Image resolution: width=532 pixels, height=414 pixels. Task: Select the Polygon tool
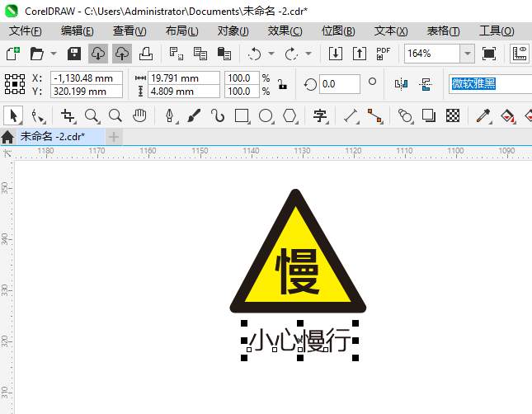pos(290,115)
